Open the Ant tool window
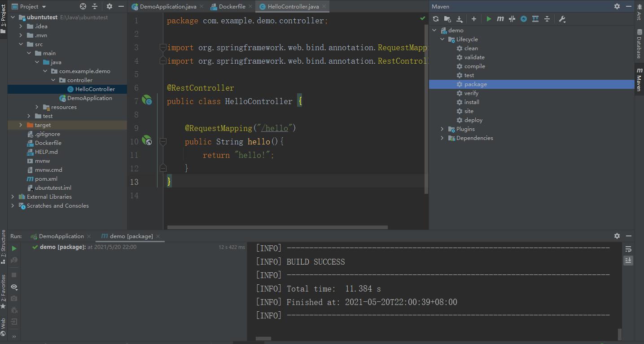 [639, 12]
